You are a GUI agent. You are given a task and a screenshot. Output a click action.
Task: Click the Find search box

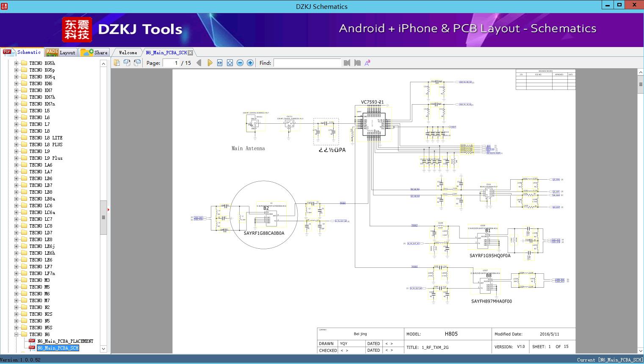(x=307, y=63)
